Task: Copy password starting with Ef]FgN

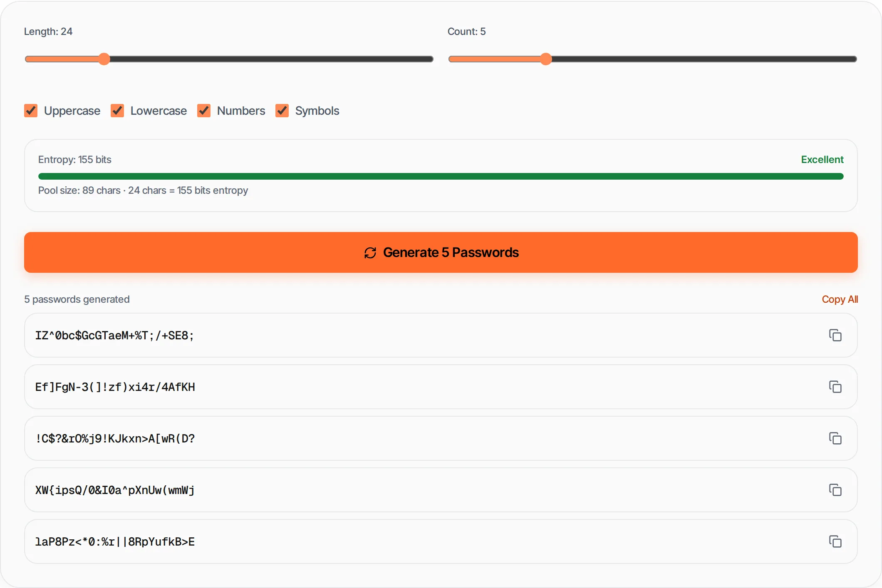Action: pyautogui.click(x=835, y=387)
